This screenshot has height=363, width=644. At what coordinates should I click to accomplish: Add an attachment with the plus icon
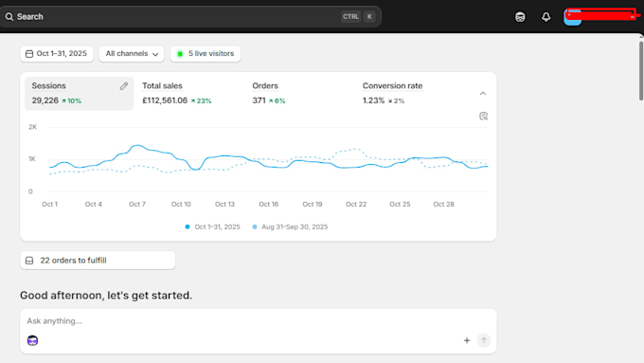point(467,340)
